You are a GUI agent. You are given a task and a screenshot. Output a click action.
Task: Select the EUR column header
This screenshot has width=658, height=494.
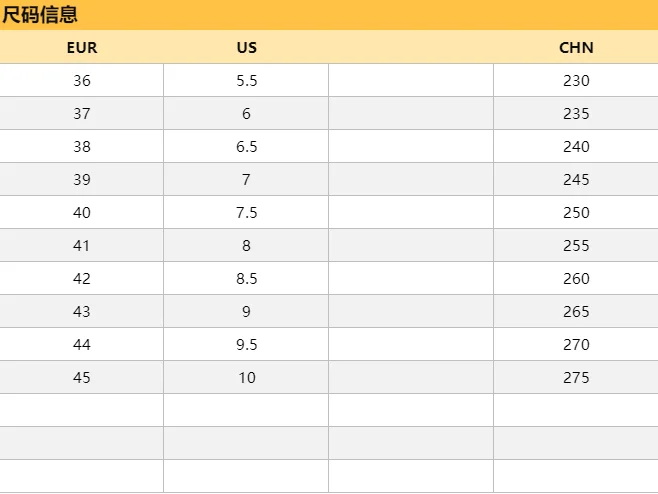pos(82,47)
